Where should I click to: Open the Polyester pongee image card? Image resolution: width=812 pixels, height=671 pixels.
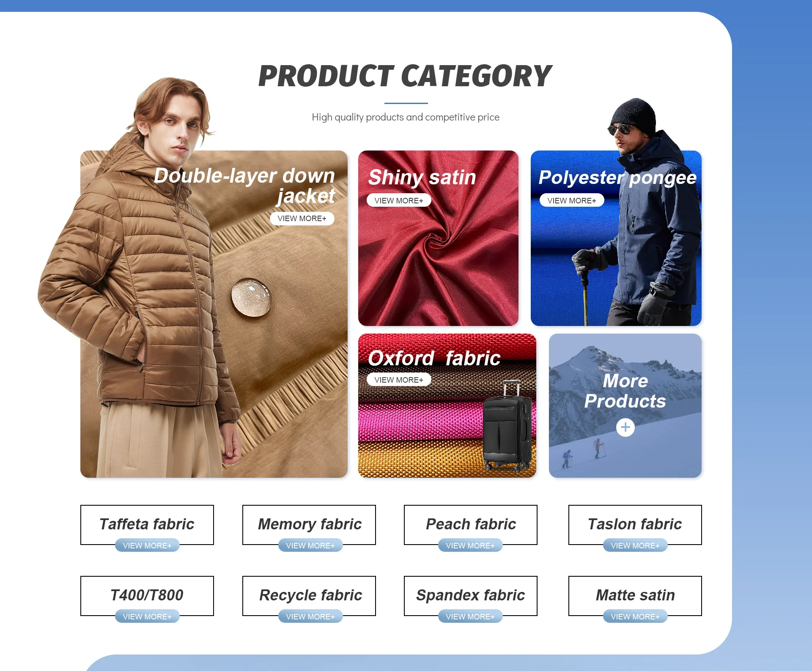(616, 238)
